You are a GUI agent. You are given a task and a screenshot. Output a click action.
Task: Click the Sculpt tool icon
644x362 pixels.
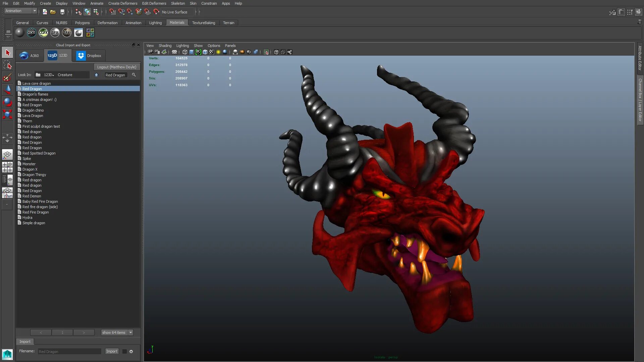(x=7, y=77)
